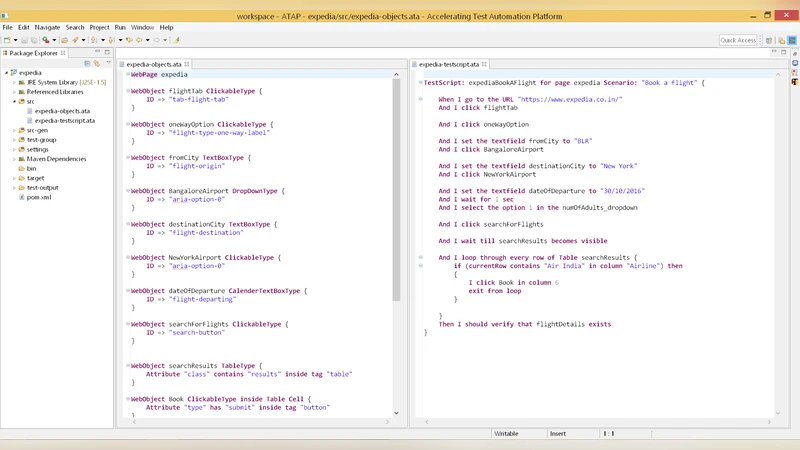Click the Save toolbar icon
The height and width of the screenshot is (450, 800).
pos(24,40)
